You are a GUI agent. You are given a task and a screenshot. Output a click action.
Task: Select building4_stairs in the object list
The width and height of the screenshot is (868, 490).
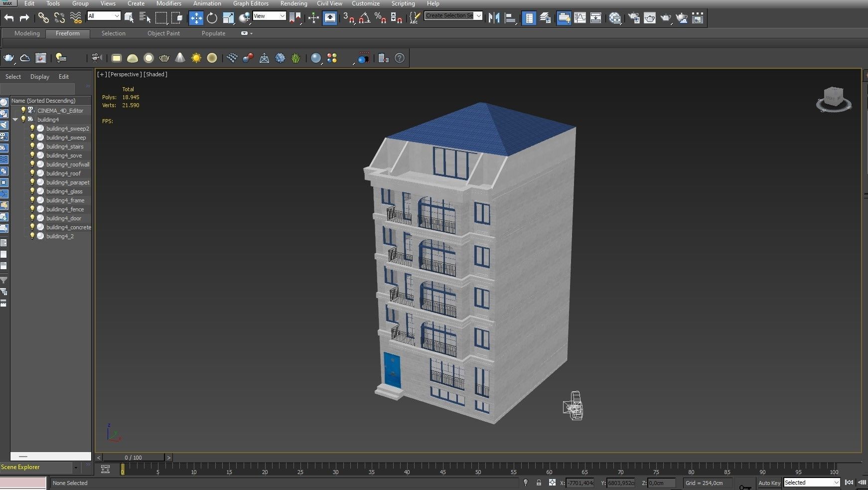65,147
